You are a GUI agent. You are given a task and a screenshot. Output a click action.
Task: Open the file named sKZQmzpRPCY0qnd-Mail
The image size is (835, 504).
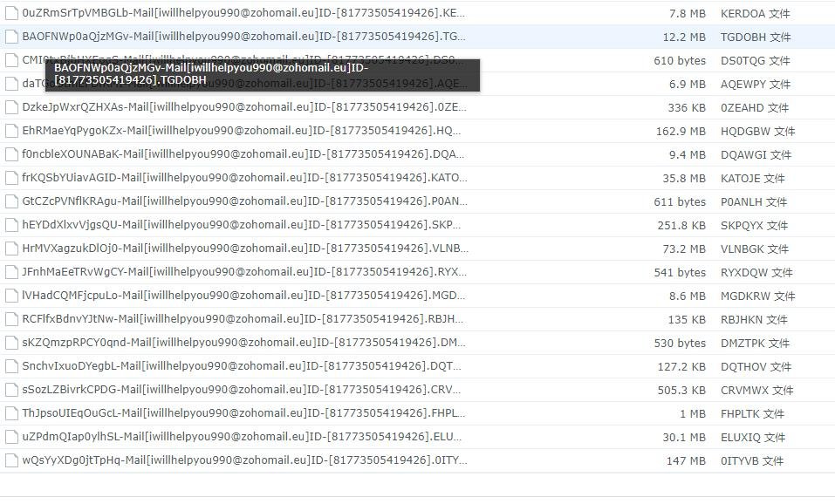(x=243, y=342)
